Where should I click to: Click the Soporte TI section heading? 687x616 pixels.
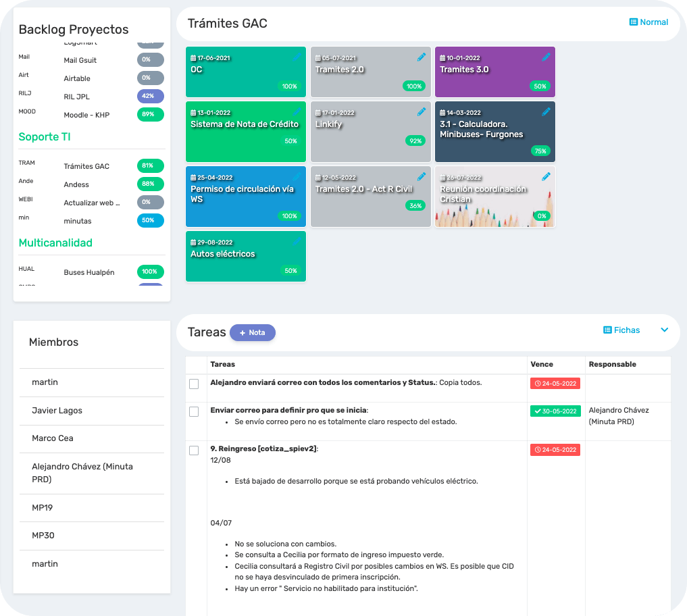tap(45, 136)
